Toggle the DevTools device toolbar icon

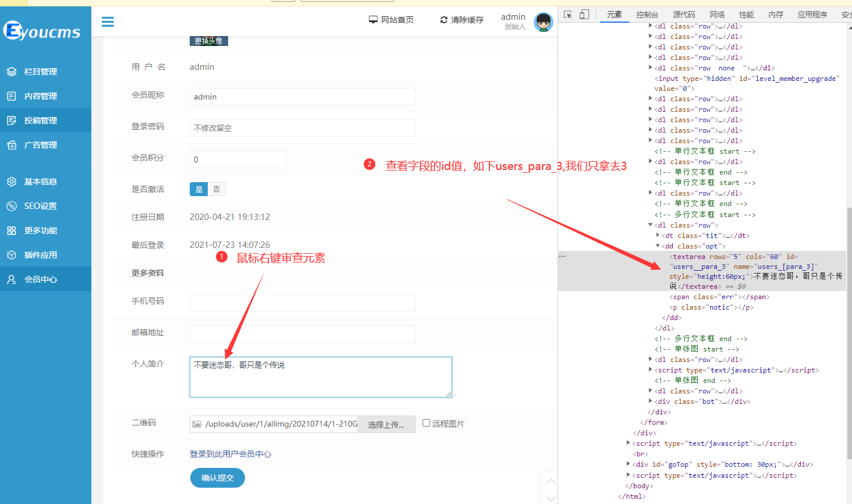pos(584,15)
